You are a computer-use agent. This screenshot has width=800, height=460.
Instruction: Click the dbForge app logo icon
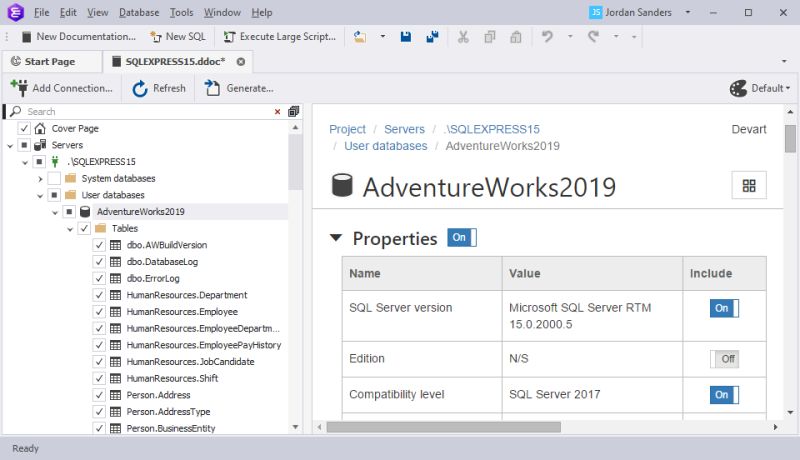(x=15, y=12)
